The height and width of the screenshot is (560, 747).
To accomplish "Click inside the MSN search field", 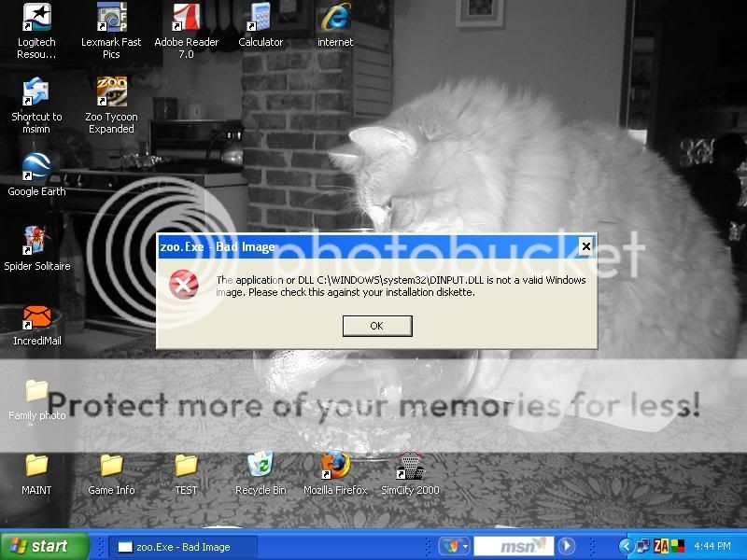I will pos(513,546).
